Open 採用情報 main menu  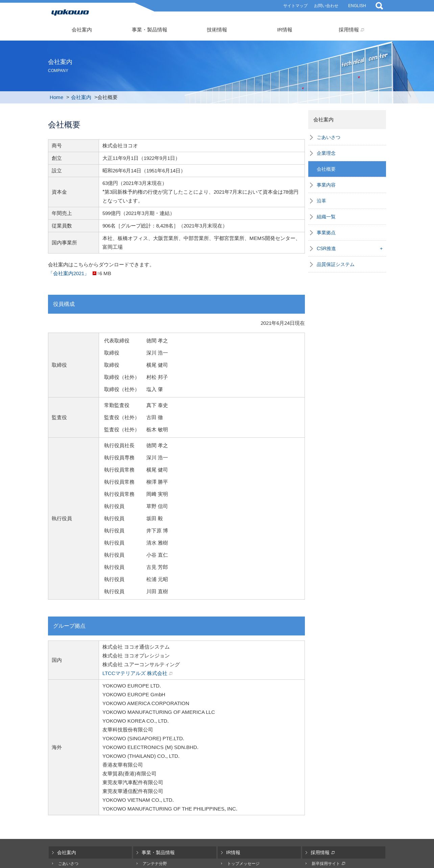349,30
